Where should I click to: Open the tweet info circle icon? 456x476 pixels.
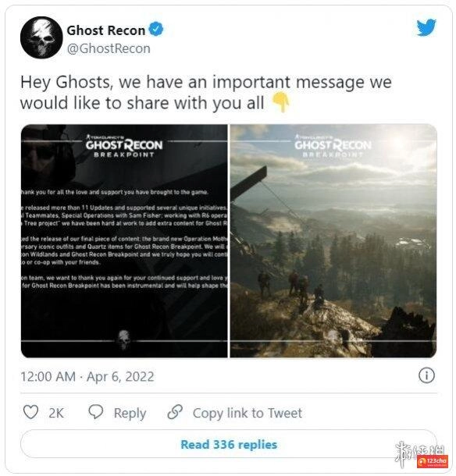click(x=426, y=375)
